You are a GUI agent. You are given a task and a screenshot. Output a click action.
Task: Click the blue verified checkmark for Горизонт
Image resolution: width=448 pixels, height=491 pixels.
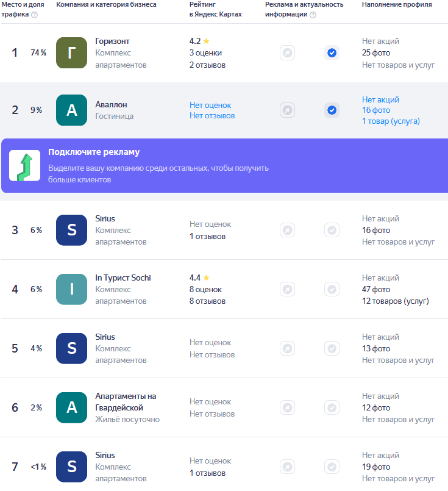332,52
